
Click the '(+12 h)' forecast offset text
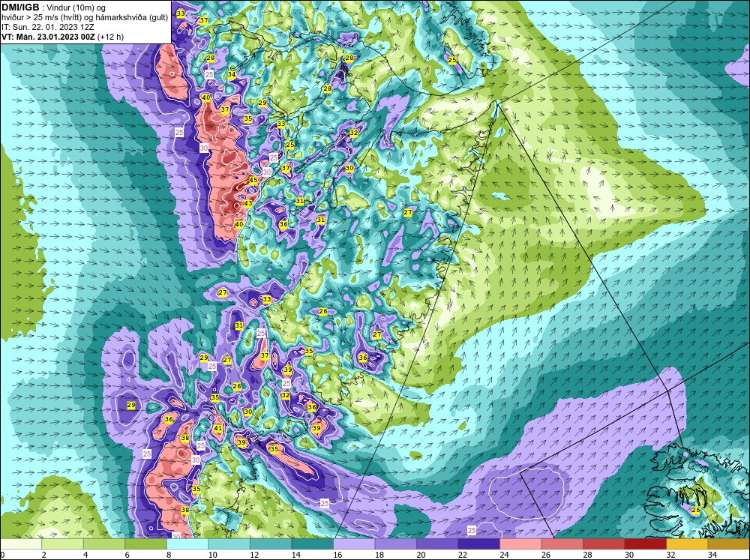[x=110, y=37]
